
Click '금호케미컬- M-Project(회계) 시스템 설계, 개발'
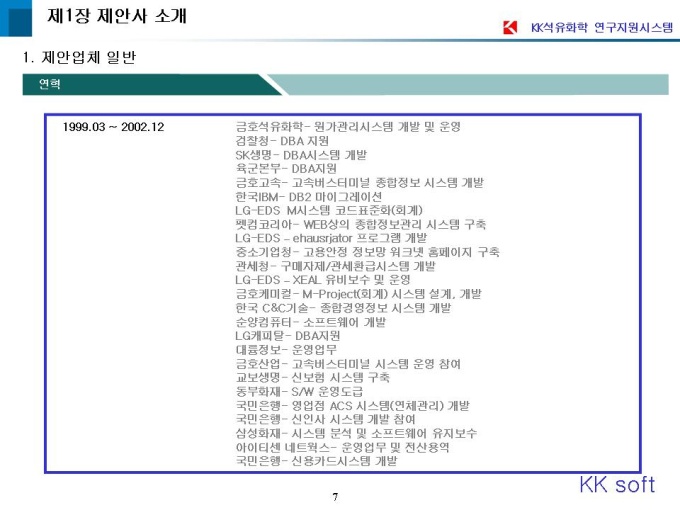[358, 294]
